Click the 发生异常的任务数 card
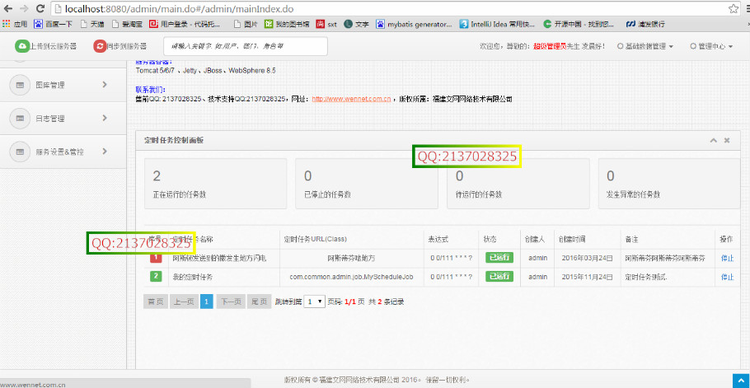This screenshot has height=388, width=750. tap(669, 184)
